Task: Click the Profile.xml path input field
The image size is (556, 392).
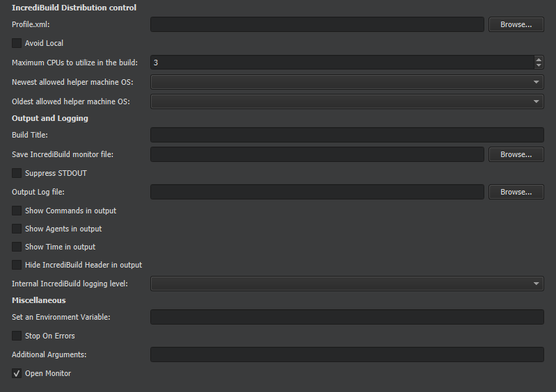Action: [317, 24]
